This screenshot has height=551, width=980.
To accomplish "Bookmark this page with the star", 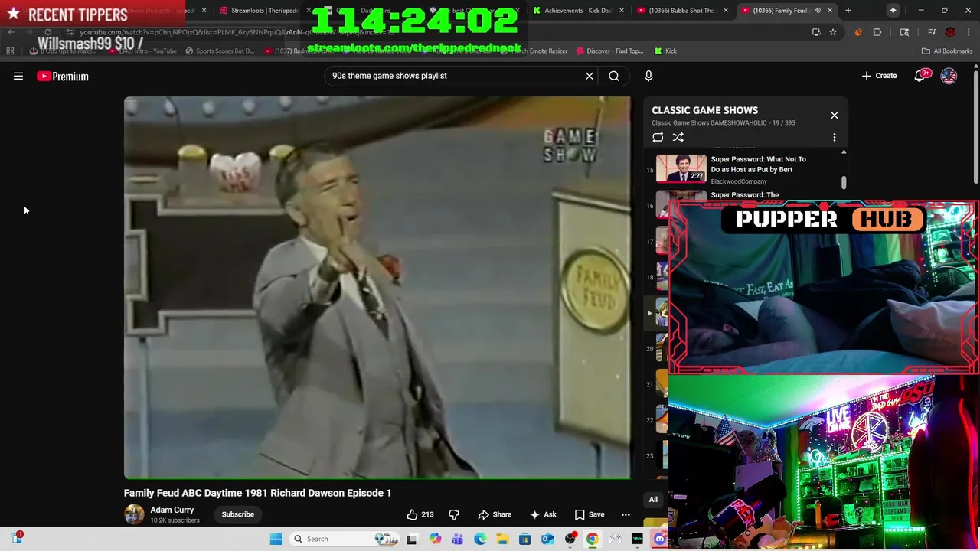I will [x=833, y=32].
